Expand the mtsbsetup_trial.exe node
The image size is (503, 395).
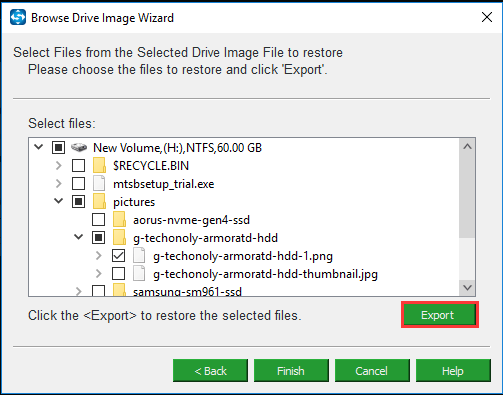[59, 183]
